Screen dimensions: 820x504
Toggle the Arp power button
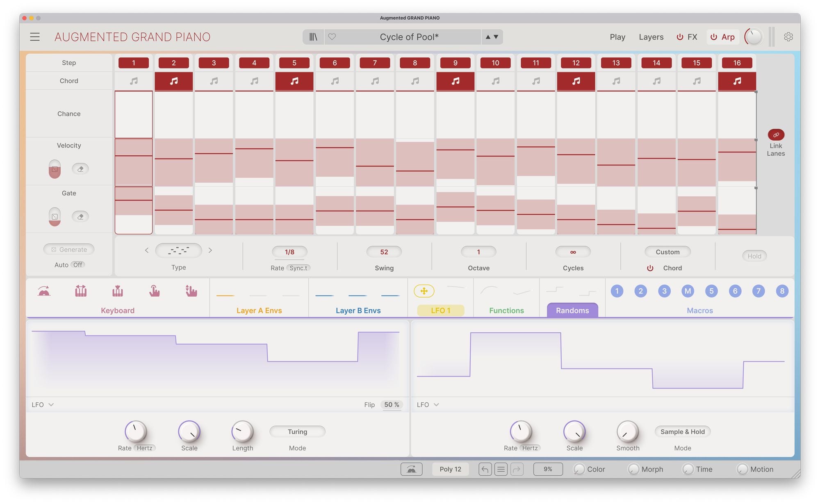tap(714, 37)
